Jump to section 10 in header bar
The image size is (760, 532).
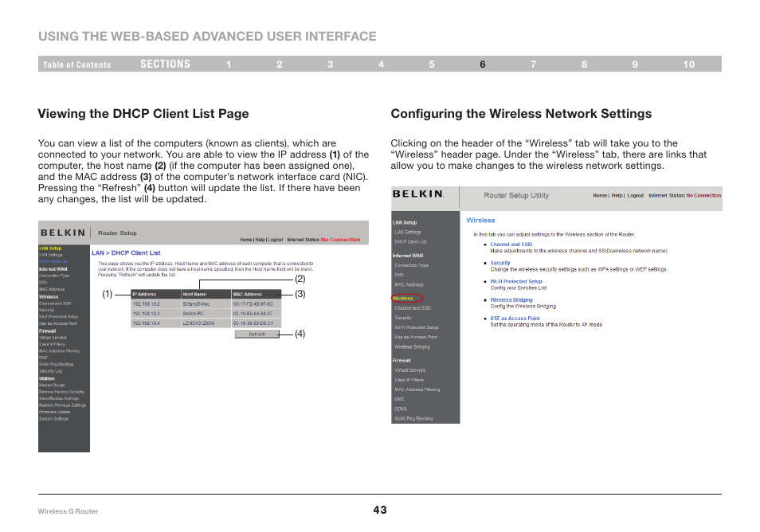pos(689,65)
